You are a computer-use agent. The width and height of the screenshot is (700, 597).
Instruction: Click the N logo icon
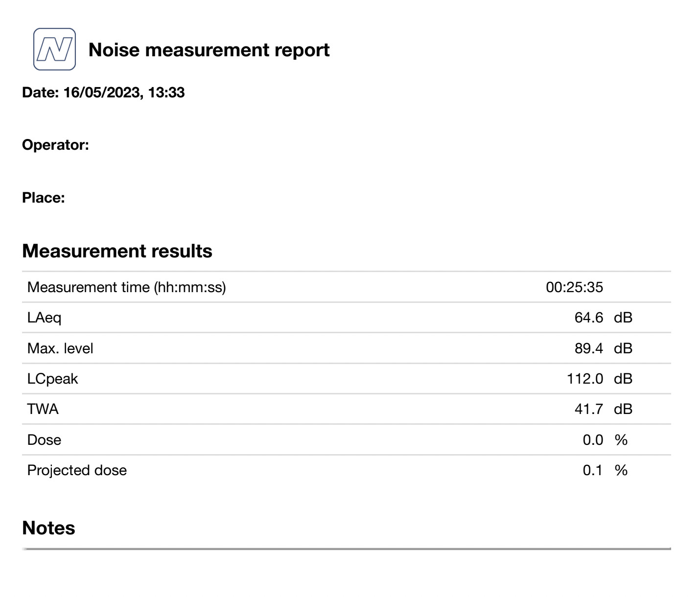[x=54, y=49]
